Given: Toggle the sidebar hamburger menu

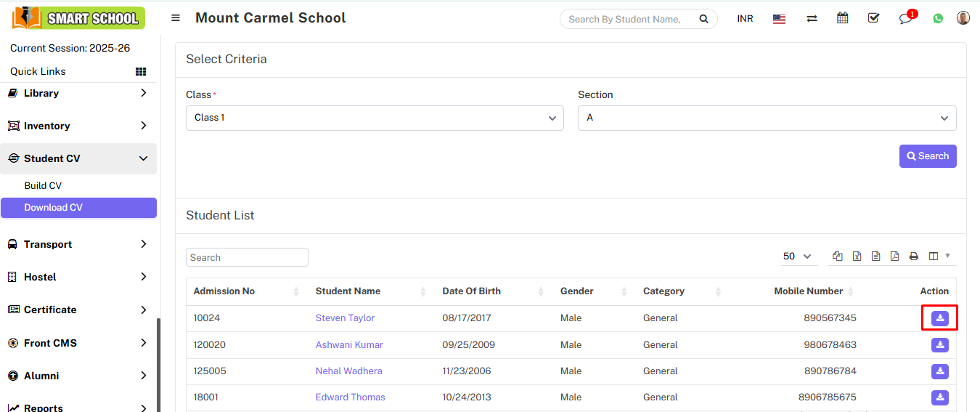Looking at the screenshot, I should click(176, 18).
